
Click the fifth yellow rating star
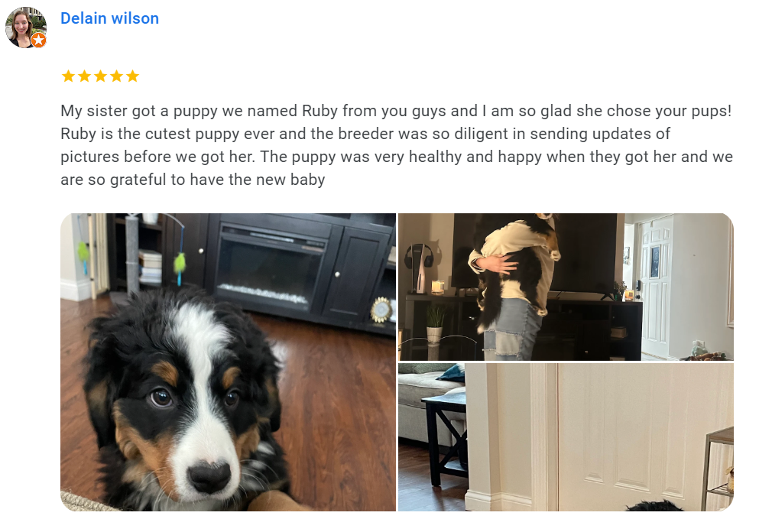(x=132, y=76)
